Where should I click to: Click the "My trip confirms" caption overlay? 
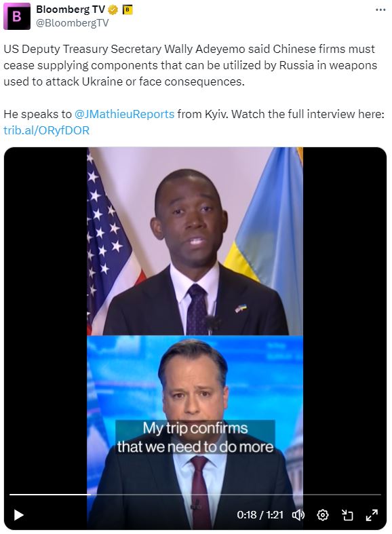195,437
